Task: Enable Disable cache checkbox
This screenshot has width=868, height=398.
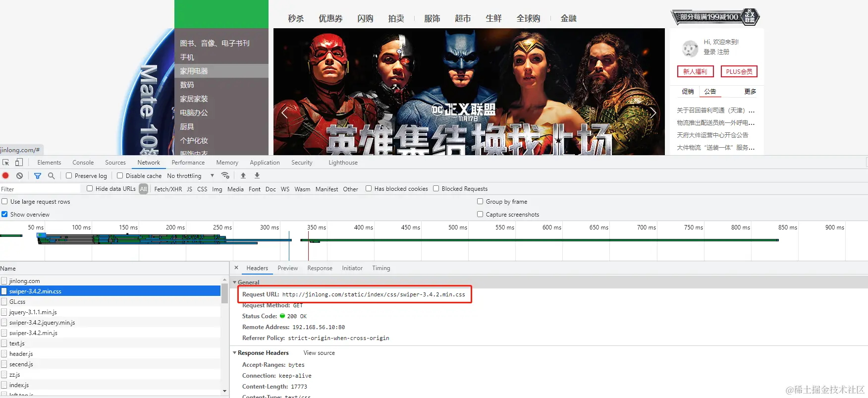Action: coord(120,175)
